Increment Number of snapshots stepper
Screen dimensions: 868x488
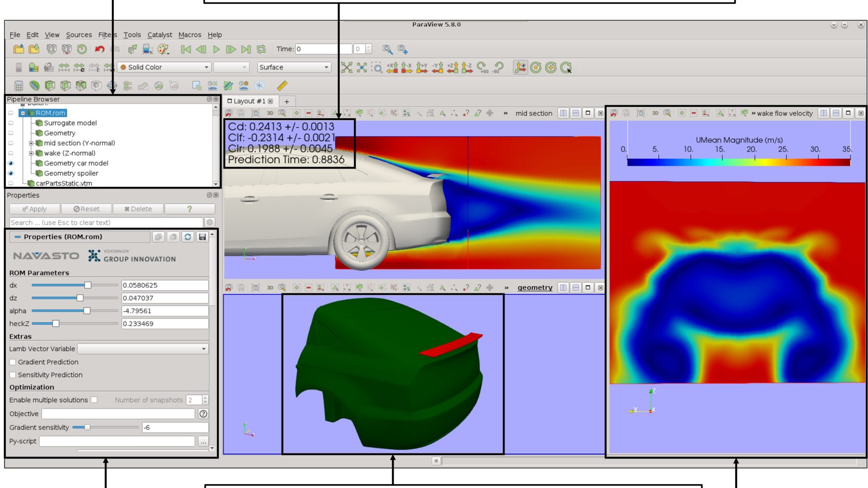[x=206, y=397]
